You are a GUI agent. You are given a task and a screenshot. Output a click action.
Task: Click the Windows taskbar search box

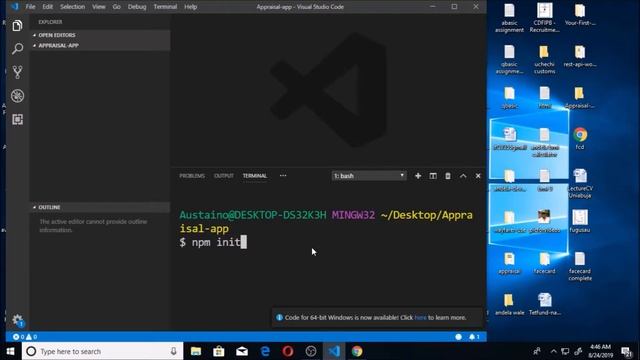[x=102, y=351]
